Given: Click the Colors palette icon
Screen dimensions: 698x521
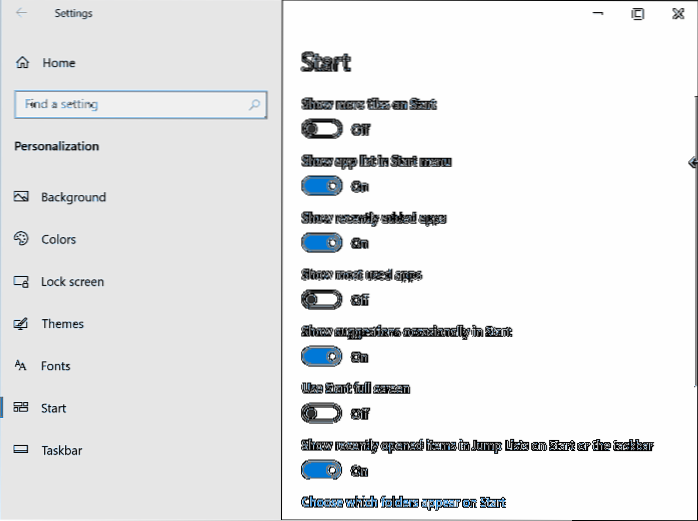Looking at the screenshot, I should pos(21,239).
